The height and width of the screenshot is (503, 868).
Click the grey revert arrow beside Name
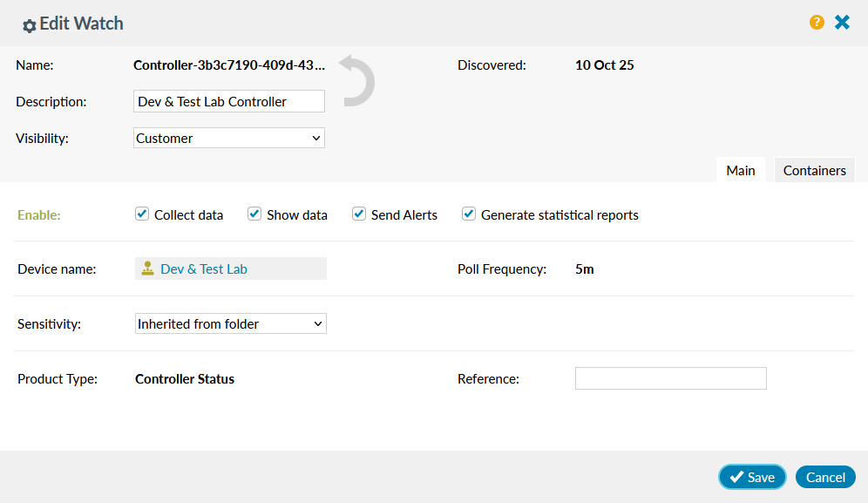pos(356,80)
